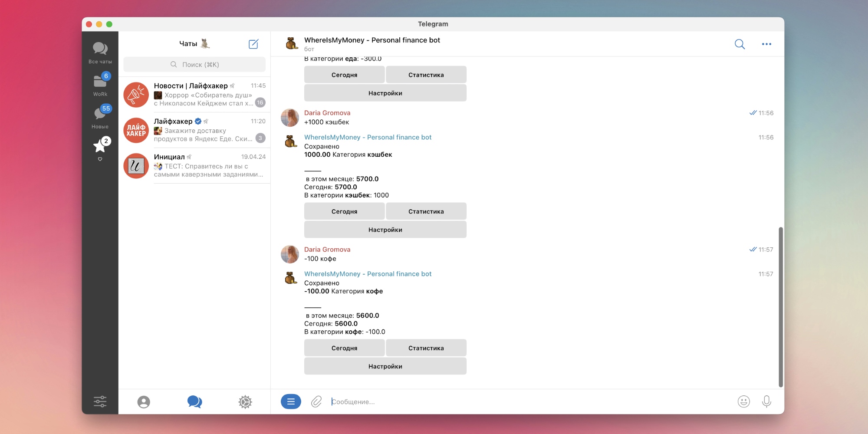Screen dimensions: 868x434
Task: Click Настройки button under еда message
Action: pos(385,93)
